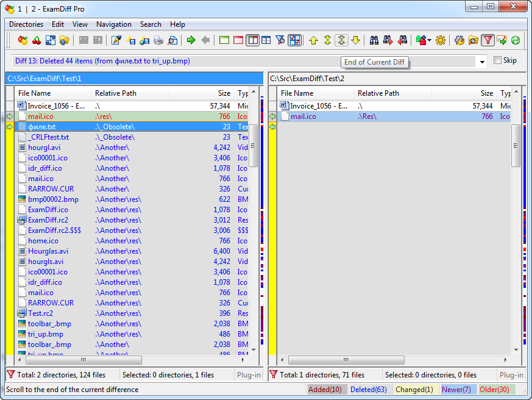Open the View menu
The image size is (532, 400).
coord(80,24)
